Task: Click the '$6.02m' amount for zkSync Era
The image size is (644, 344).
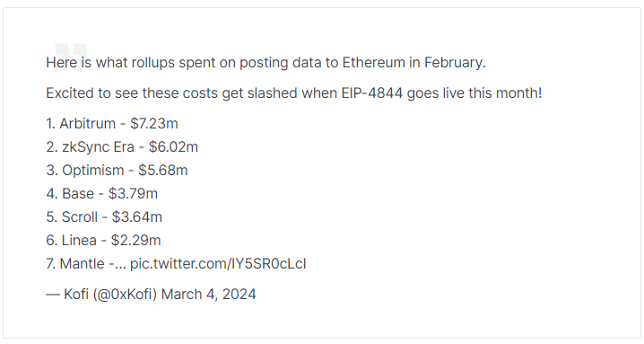Action: [173, 147]
